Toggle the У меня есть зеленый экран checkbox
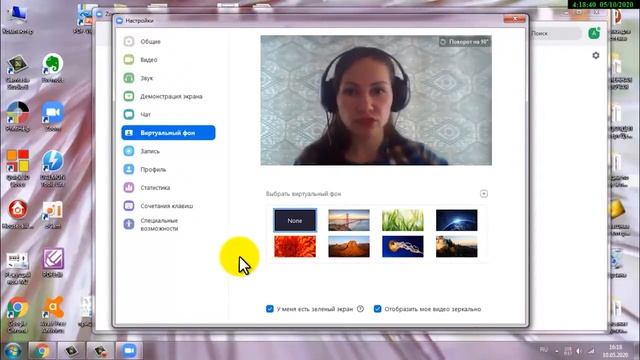 [270, 309]
